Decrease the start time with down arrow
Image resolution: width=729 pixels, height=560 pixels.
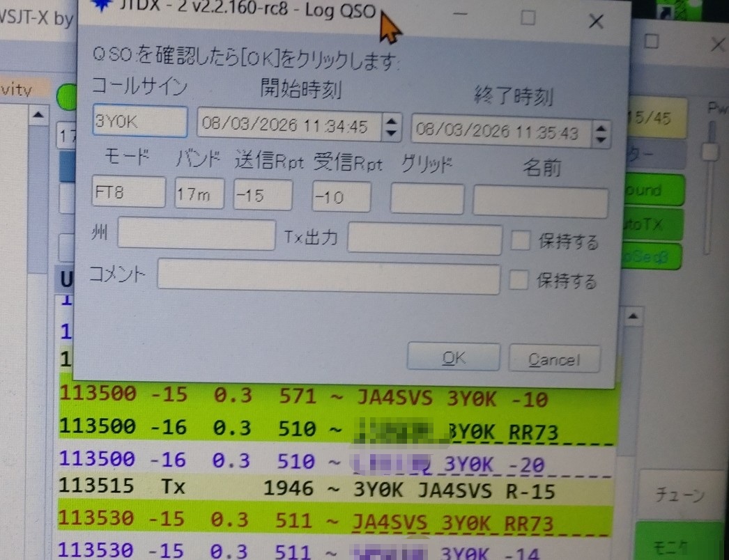392,134
